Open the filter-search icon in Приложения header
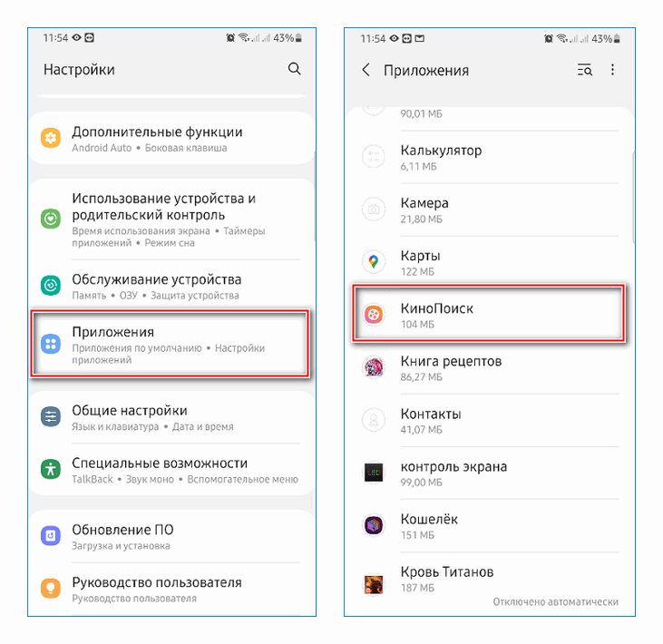 click(x=585, y=70)
